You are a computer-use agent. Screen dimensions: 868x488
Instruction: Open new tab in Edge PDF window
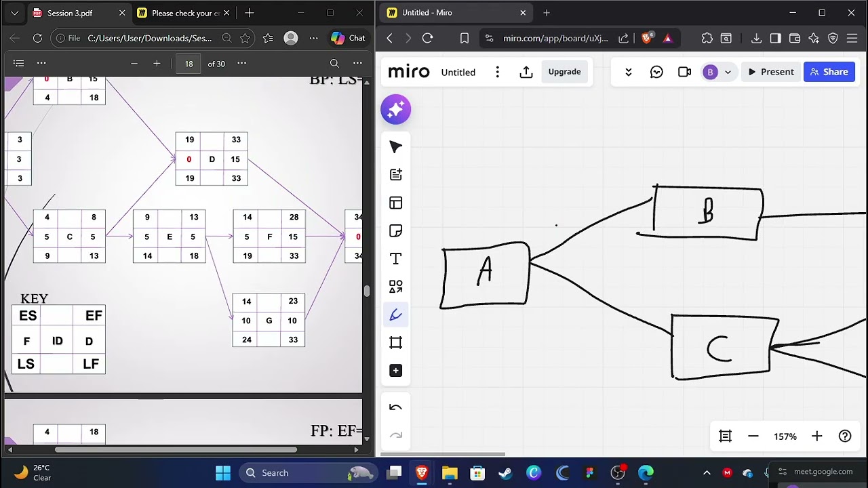(250, 13)
